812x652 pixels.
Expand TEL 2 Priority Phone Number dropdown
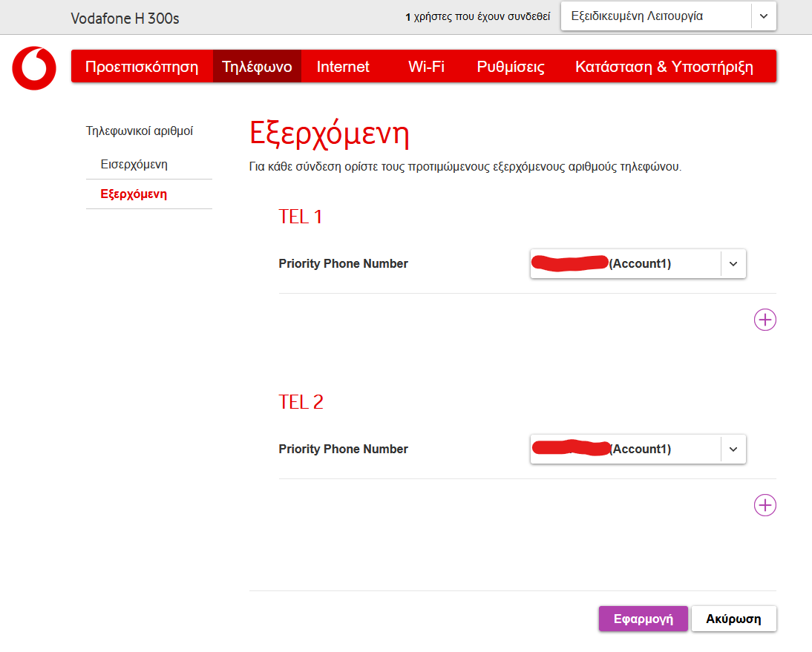pos(638,450)
